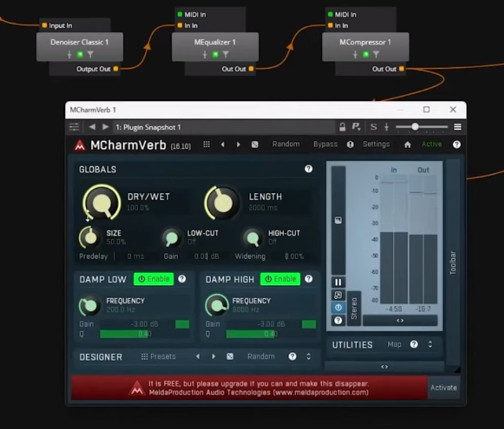The image size is (504, 429).
Task: Go to next plugin snapshot arrow
Action: (x=105, y=127)
